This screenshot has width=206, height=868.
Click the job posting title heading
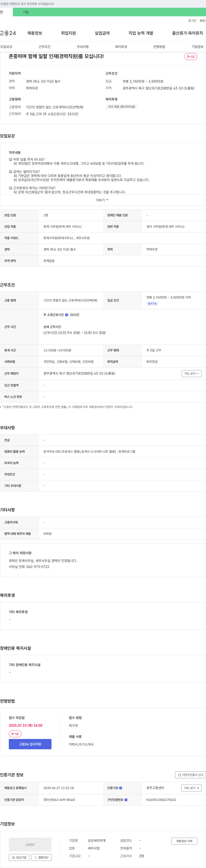(56, 56)
